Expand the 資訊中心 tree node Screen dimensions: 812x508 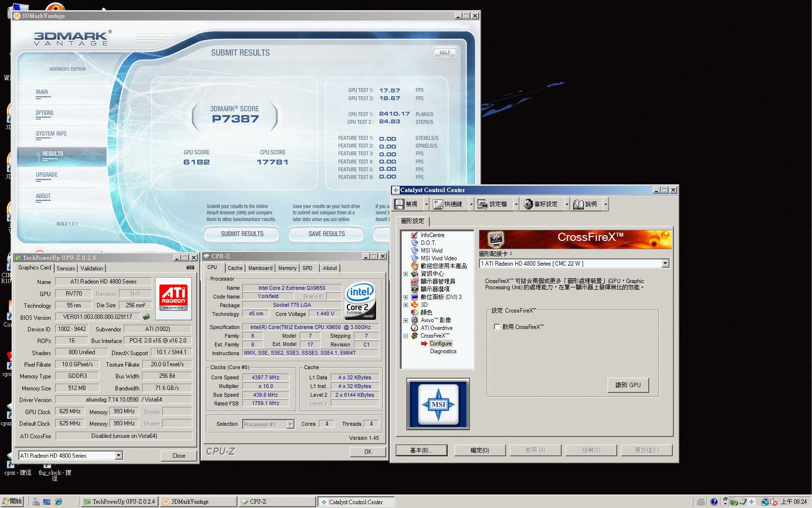click(406, 274)
